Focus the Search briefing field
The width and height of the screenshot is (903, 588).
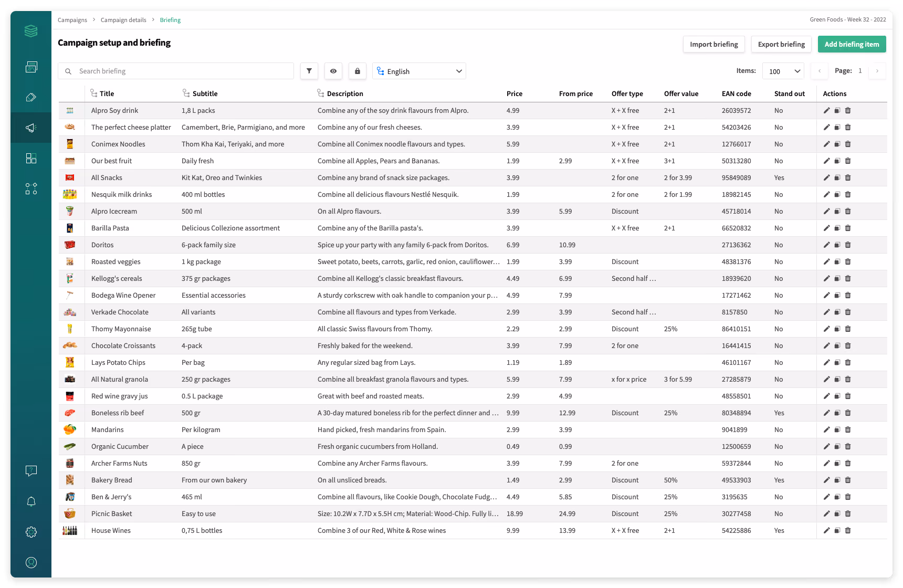(176, 71)
